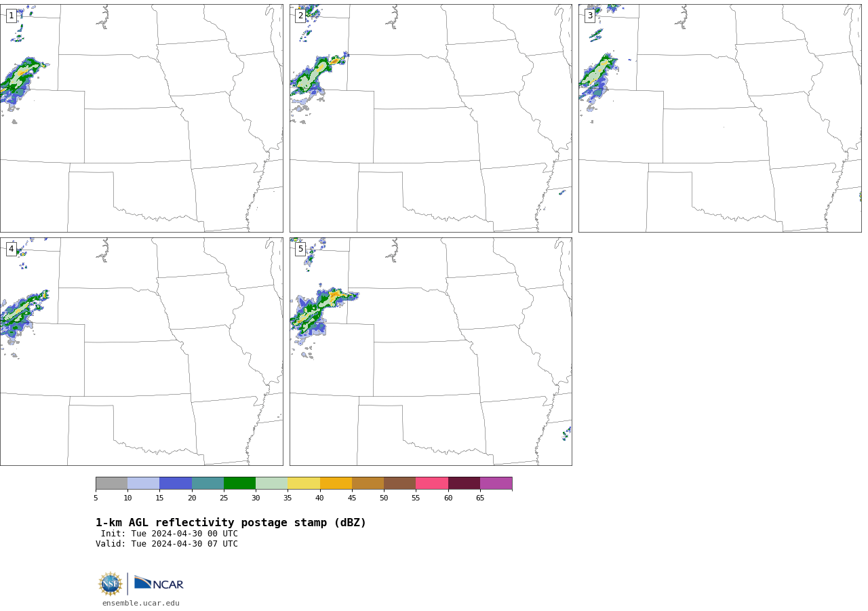Click the small southeast echo in panel 5

point(566,433)
